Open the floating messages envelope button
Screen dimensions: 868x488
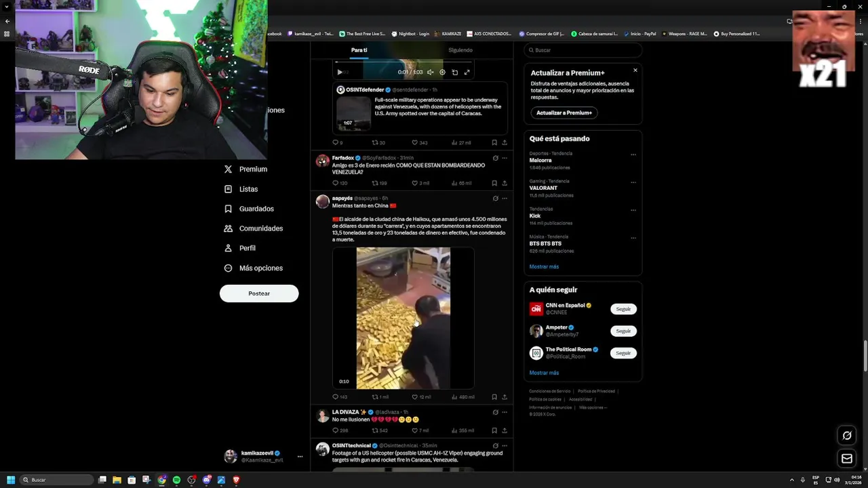point(846,459)
